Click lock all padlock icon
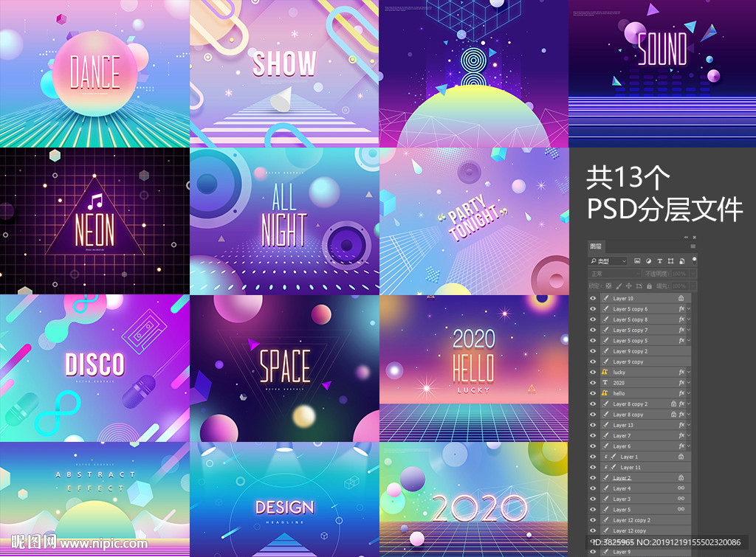The image size is (756, 557). (649, 286)
